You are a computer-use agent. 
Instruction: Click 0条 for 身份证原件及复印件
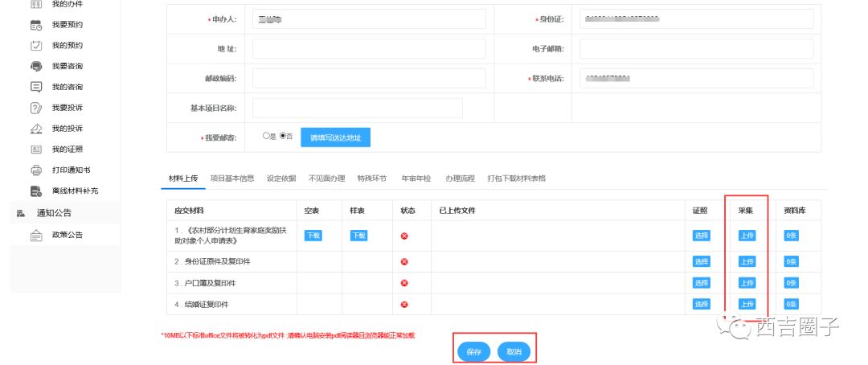(x=791, y=261)
